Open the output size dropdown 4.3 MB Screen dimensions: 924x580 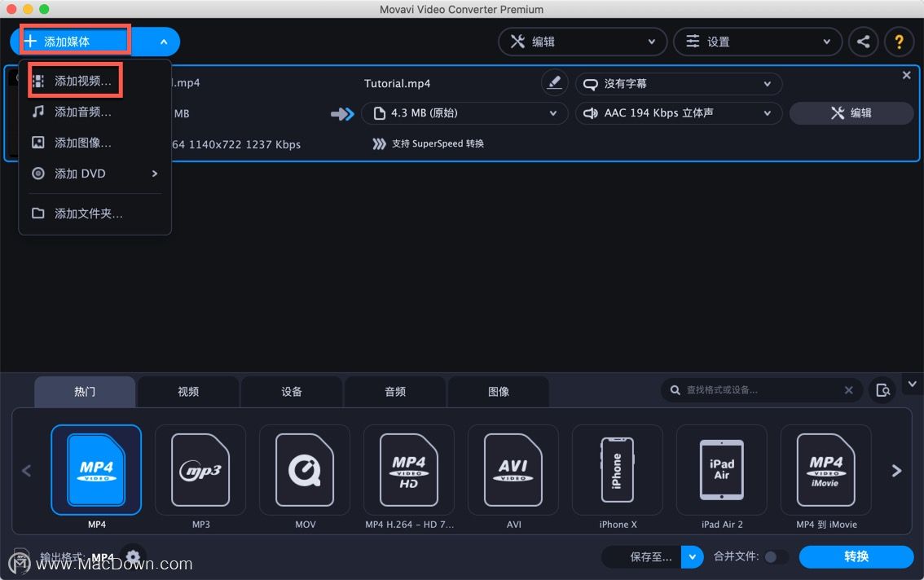pos(464,113)
